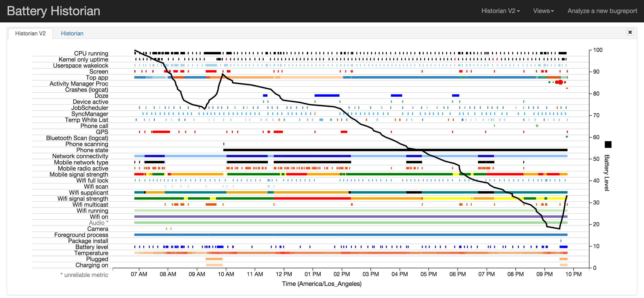Click the Package install blue marker
Viewport: 644px width, 298px height.
tap(561, 241)
